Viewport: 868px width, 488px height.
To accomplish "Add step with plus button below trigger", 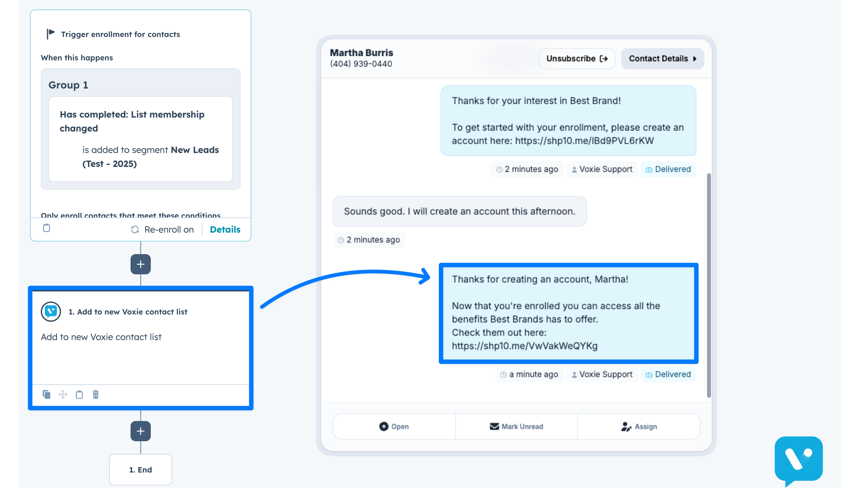I will tap(141, 264).
